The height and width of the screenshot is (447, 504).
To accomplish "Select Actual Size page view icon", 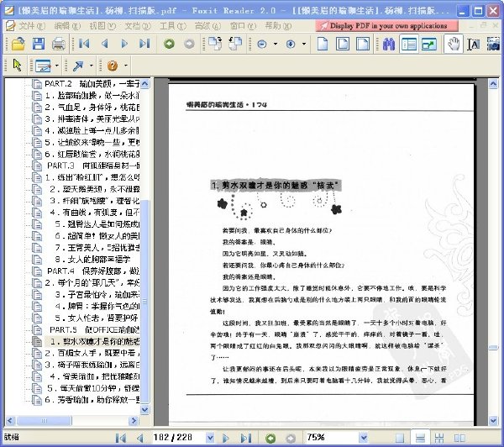I will click(x=323, y=44).
